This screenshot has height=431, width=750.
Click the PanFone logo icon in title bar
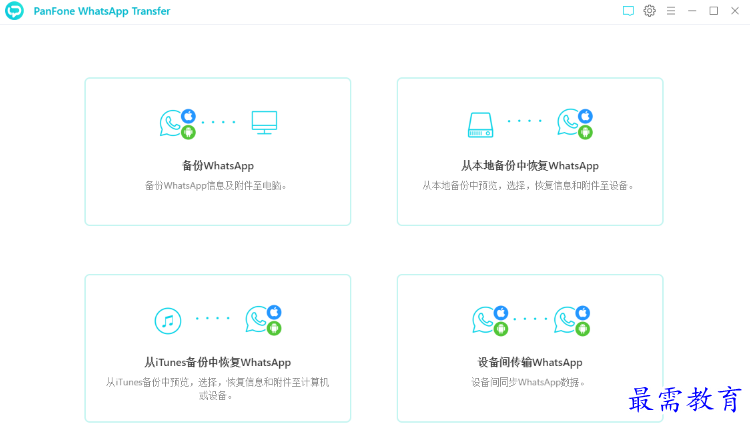pyautogui.click(x=14, y=11)
